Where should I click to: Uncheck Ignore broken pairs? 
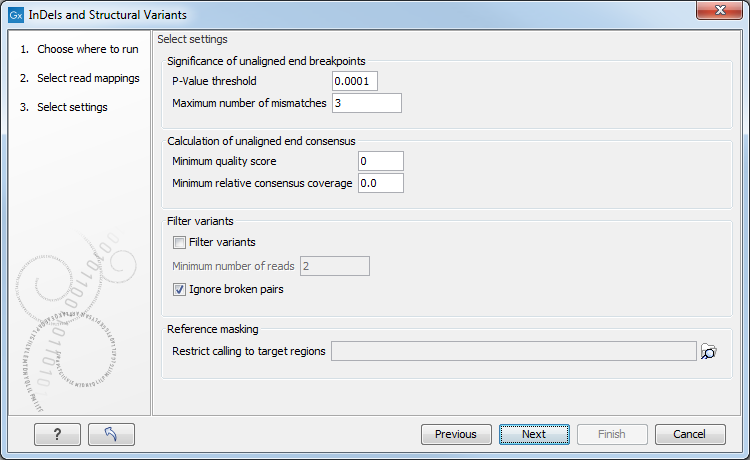(x=180, y=290)
